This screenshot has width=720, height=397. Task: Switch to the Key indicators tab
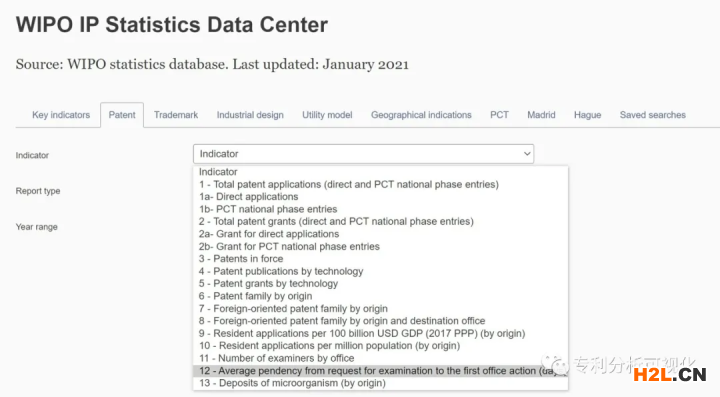coord(61,115)
